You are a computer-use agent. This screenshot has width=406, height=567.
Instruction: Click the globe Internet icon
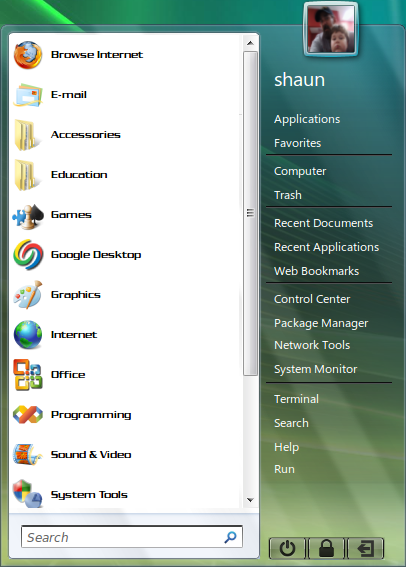click(28, 335)
